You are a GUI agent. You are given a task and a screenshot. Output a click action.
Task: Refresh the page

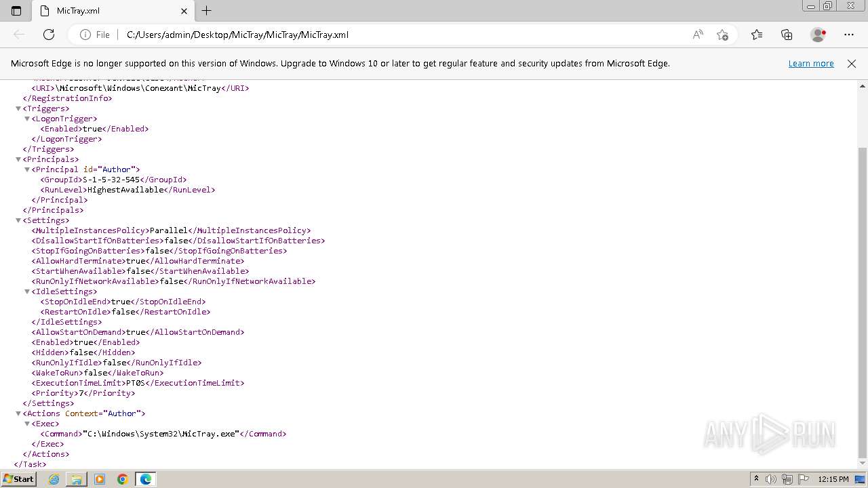click(49, 35)
